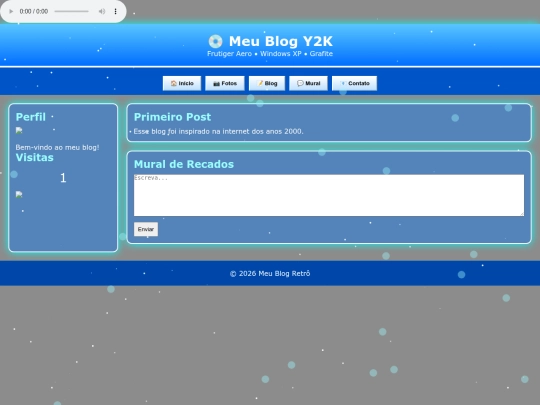This screenshot has width=540, height=405.
Task: Open the audio player's three-dot menu
Action: tap(116, 11)
